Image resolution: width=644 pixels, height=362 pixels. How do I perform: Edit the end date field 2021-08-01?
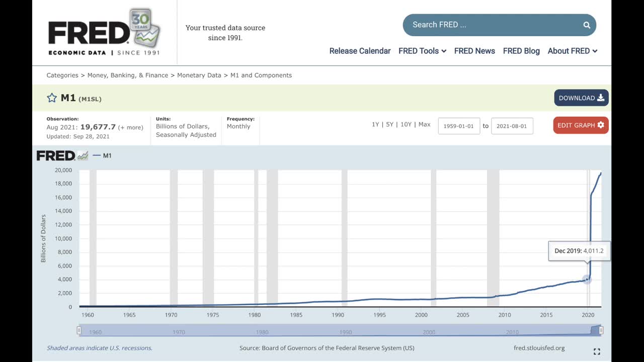tap(512, 126)
